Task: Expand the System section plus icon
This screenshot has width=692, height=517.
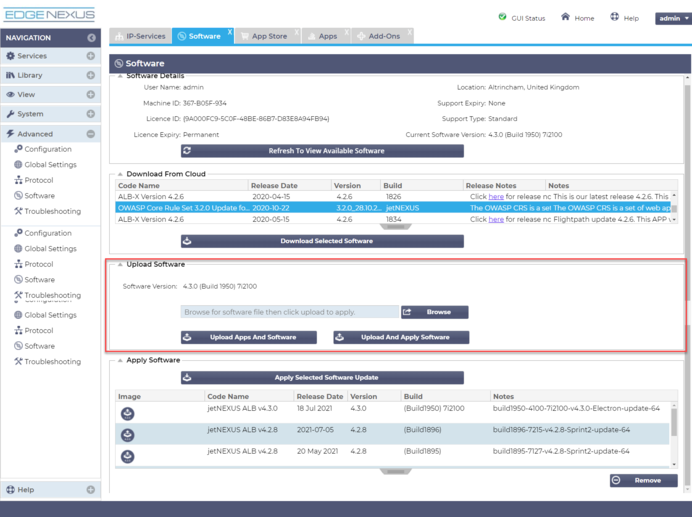Action: coord(91,114)
